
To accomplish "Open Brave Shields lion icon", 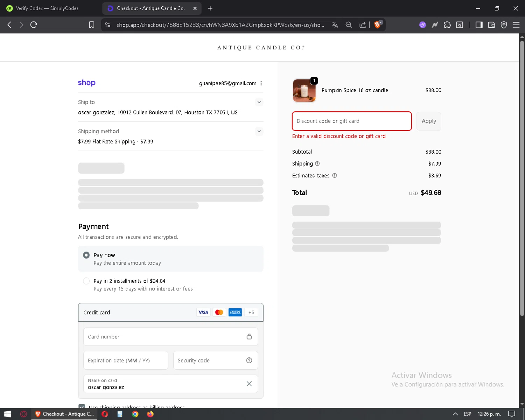I will pos(378,24).
